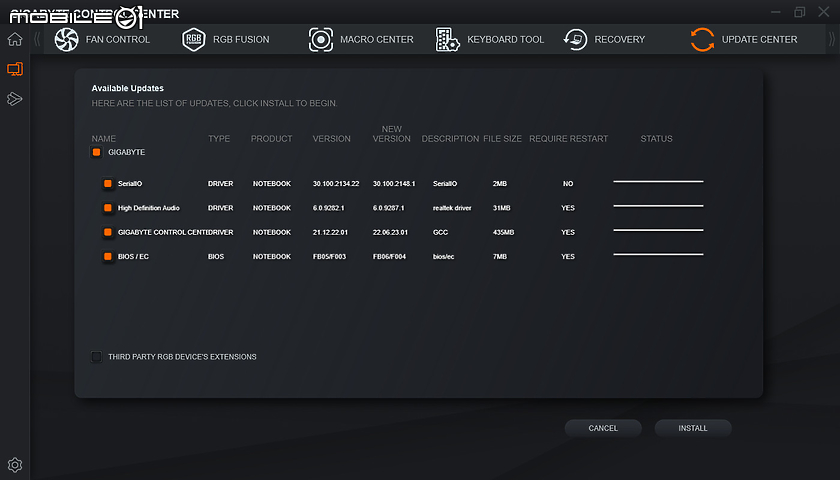Click the REQUIRE RESTART column header
The image size is (840, 480).
(x=568, y=138)
